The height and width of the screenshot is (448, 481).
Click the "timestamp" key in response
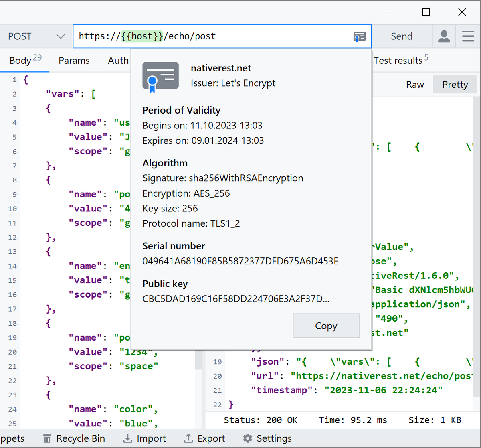pyautogui.click(x=281, y=390)
